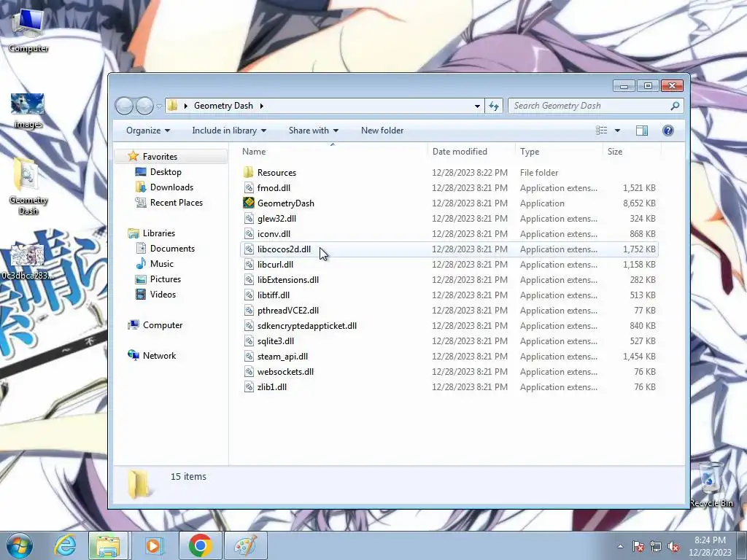The width and height of the screenshot is (747, 560).
Task: Open the Pictures library
Action: [166, 279]
